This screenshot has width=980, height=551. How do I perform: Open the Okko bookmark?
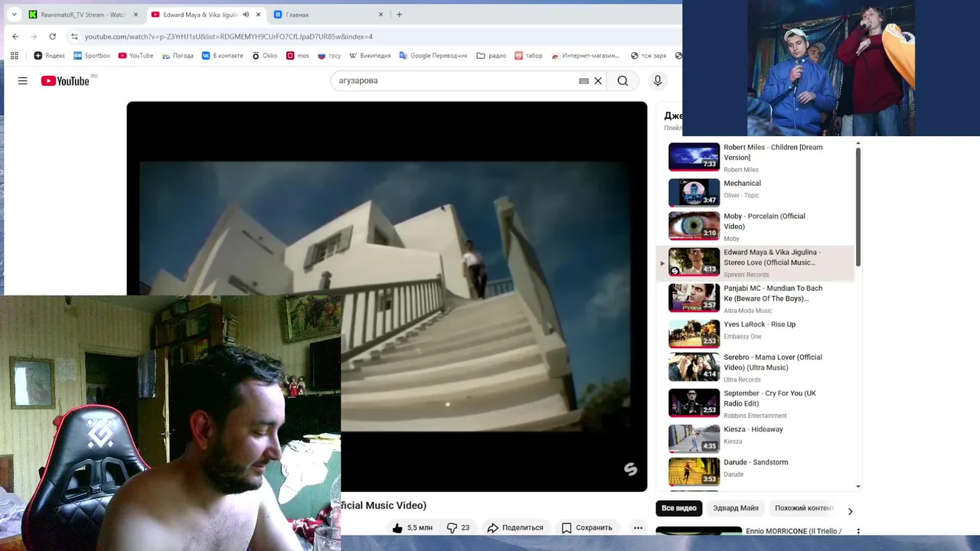pos(264,55)
